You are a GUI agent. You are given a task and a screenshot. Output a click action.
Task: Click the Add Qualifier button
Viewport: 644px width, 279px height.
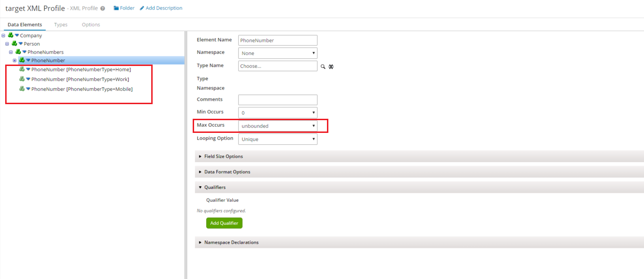pos(224,222)
